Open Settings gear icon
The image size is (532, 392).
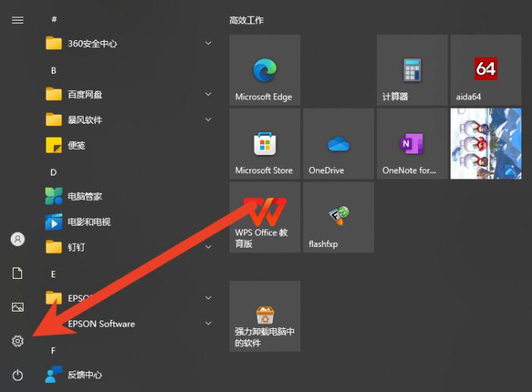[17, 341]
